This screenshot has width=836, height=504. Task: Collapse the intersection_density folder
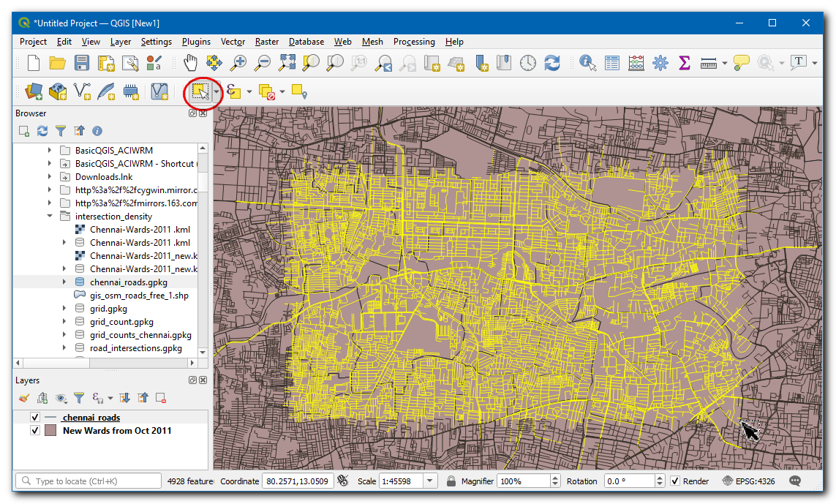(x=50, y=217)
